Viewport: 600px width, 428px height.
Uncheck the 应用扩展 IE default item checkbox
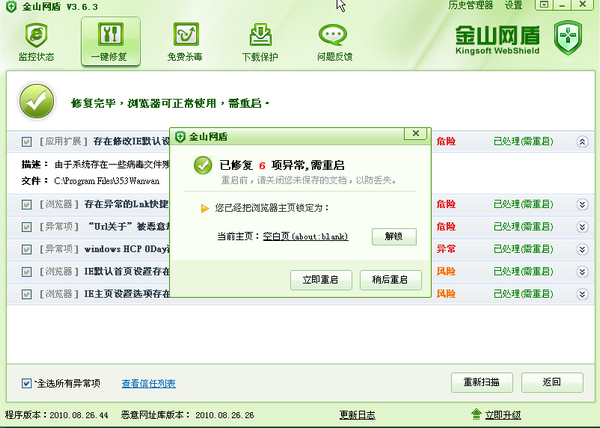[26, 142]
